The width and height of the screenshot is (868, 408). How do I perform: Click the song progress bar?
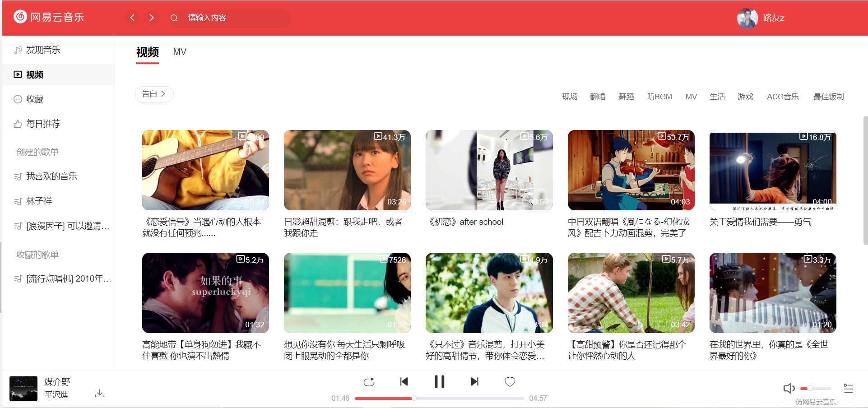pos(439,398)
